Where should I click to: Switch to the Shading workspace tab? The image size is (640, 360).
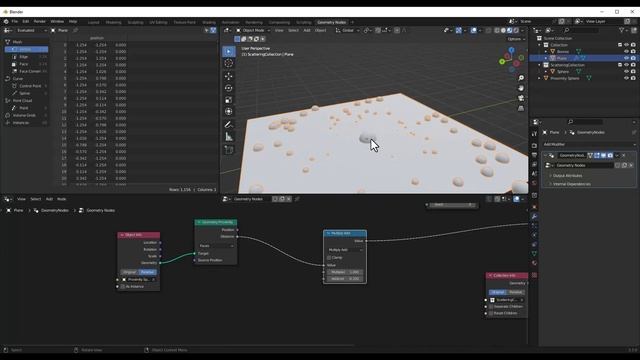[209, 22]
